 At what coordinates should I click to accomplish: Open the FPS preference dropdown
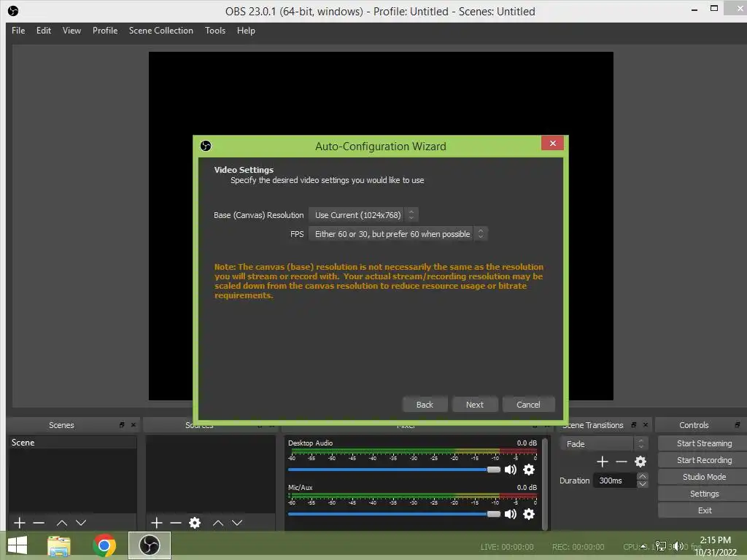click(x=398, y=234)
